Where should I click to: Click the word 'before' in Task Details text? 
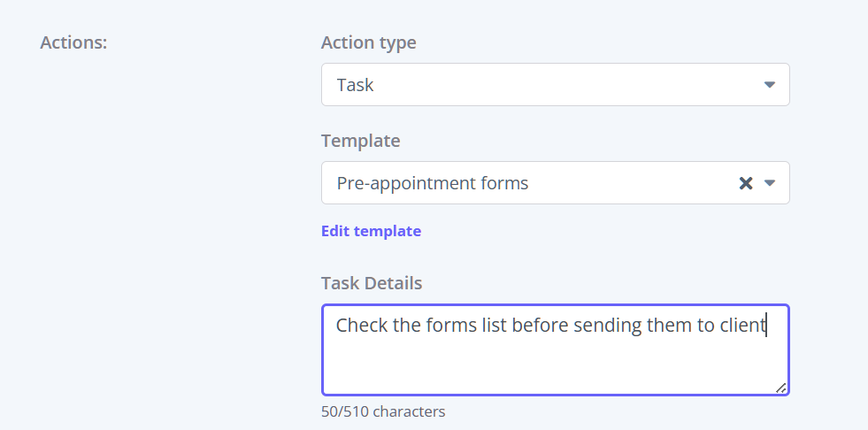pos(540,326)
